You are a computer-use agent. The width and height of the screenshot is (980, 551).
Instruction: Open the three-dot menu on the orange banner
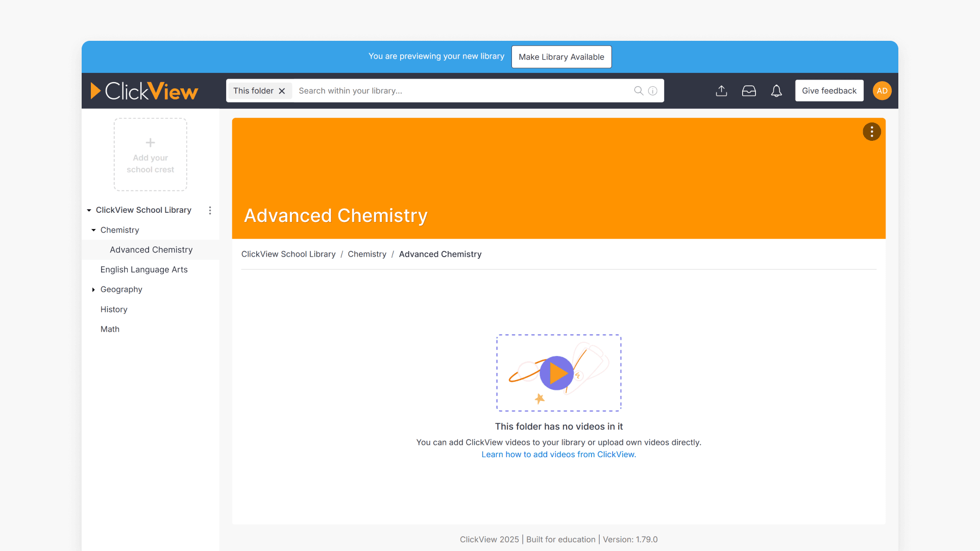pos(871,132)
